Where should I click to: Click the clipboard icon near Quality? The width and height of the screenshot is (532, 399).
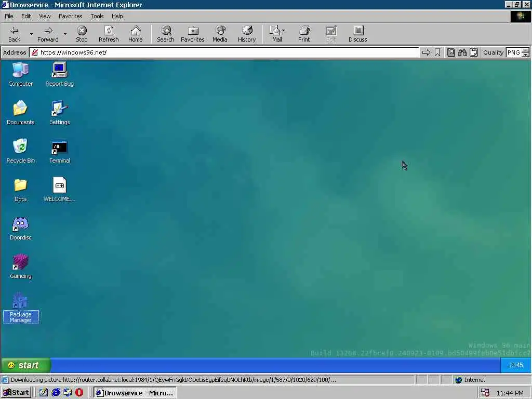click(474, 52)
